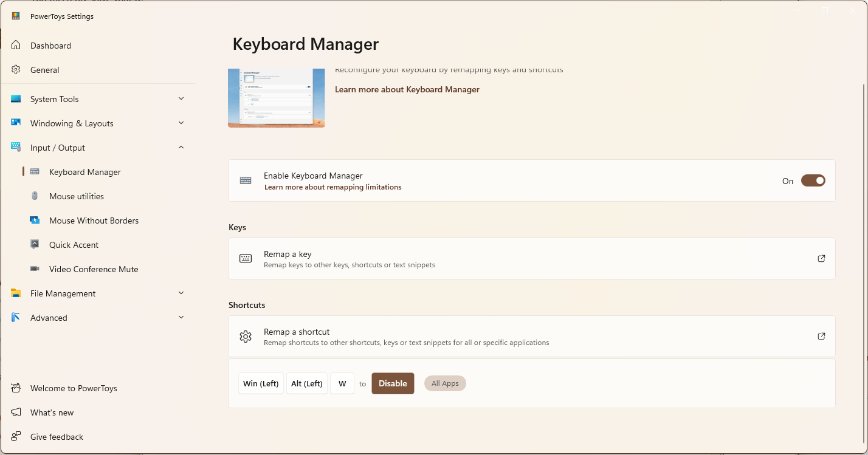Click the Alt (Left) key chip
Viewport: 868px width, 455px height.
307,383
